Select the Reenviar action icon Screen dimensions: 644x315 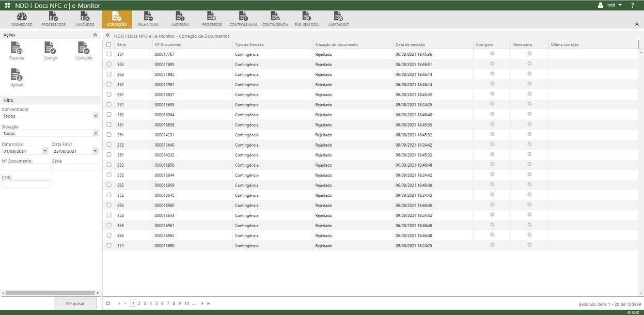coord(17,50)
